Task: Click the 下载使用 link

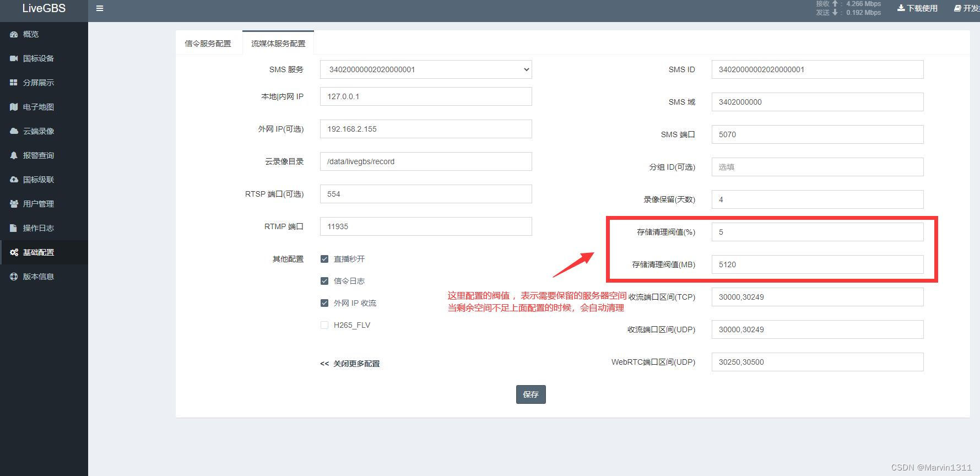Action: [917, 8]
